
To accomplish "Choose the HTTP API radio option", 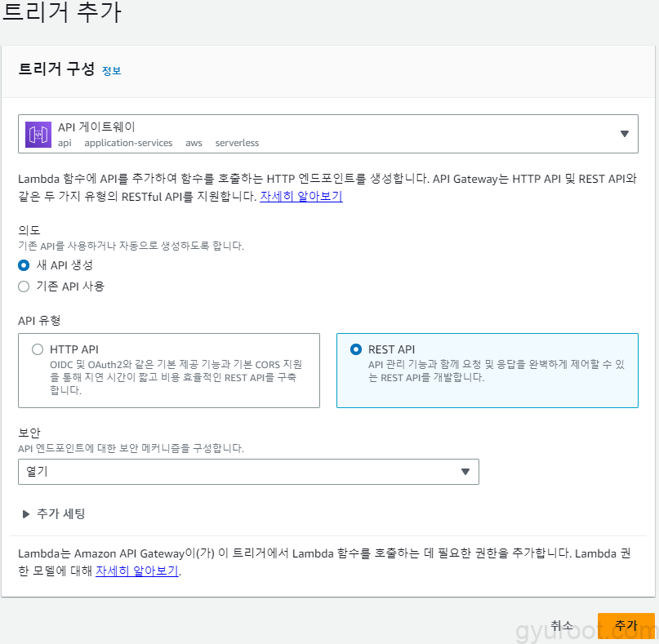I will 38,349.
